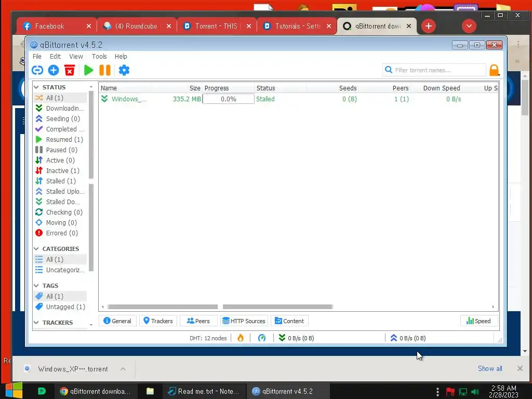Open the Tools menu

pos(99,56)
